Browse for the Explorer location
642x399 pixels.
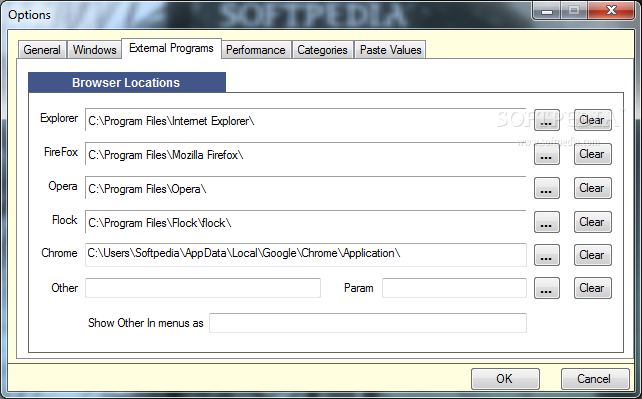[x=547, y=120]
